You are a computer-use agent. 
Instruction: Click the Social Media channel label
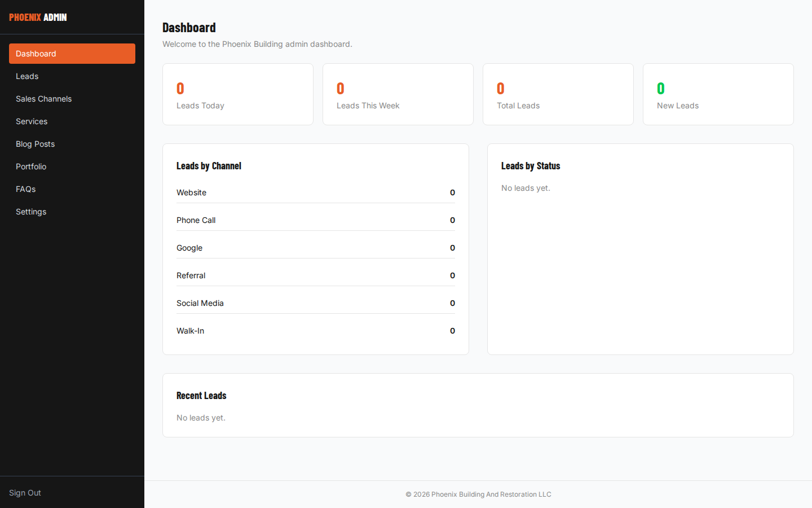200,303
